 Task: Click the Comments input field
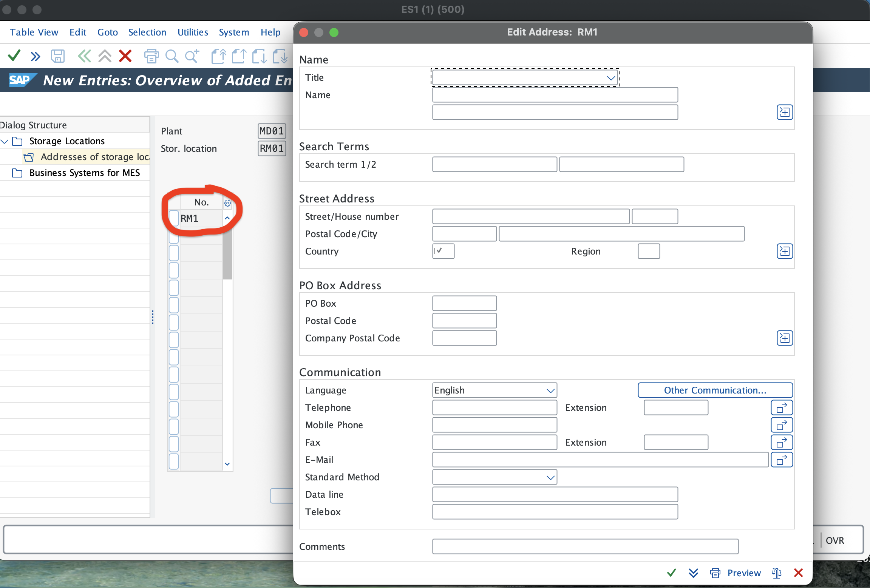click(x=585, y=547)
